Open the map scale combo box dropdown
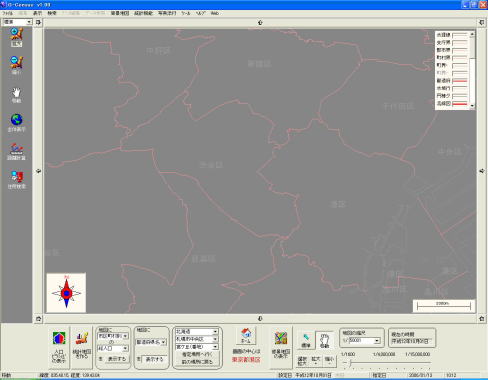The height and width of the screenshot is (380, 488). (x=377, y=340)
